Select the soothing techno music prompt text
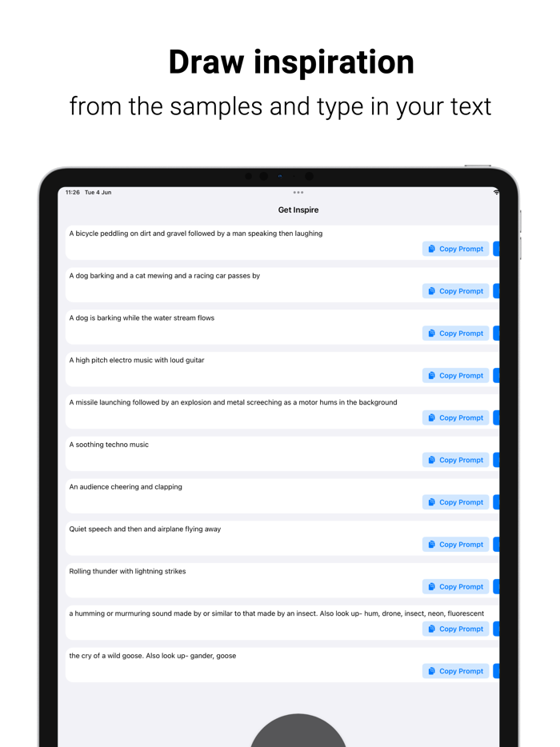The width and height of the screenshot is (560, 747). pyautogui.click(x=107, y=444)
